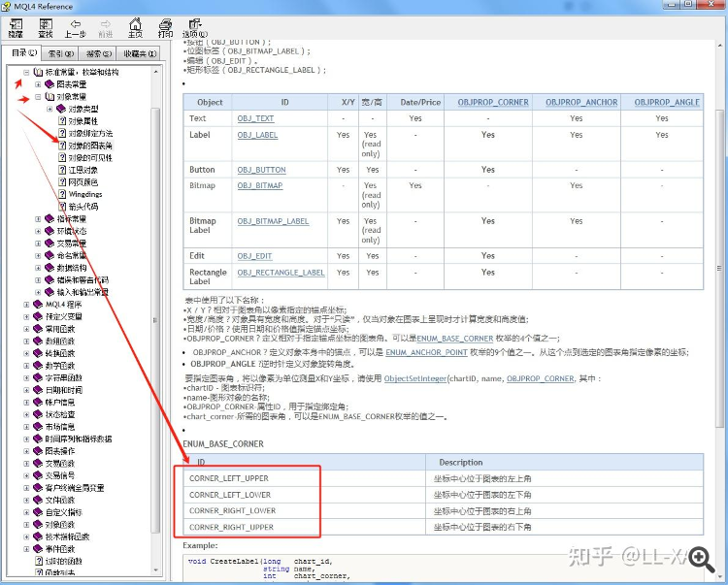Screen dimensions: 728x585
Task: Switch to the 搜索 tab
Action: coord(98,53)
